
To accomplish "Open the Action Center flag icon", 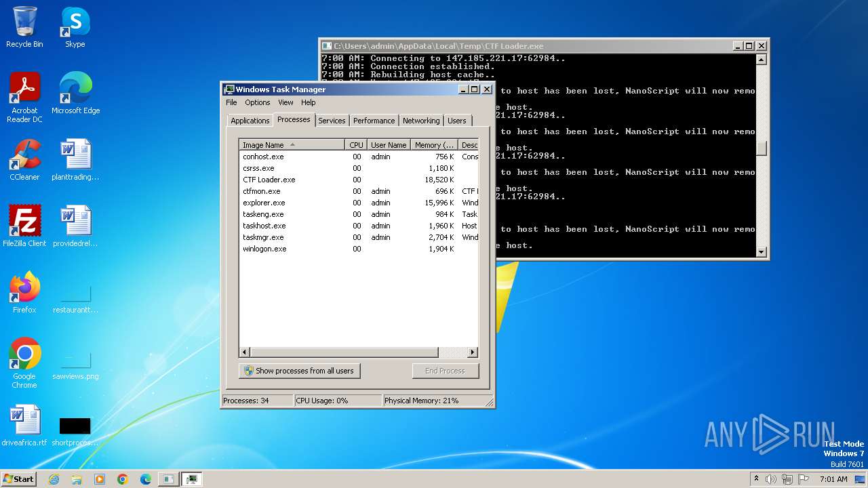I will click(802, 479).
